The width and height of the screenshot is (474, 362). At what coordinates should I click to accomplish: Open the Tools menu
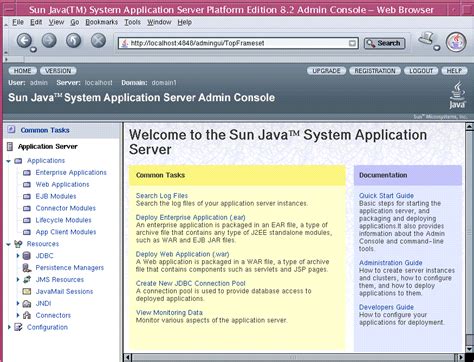[132, 22]
